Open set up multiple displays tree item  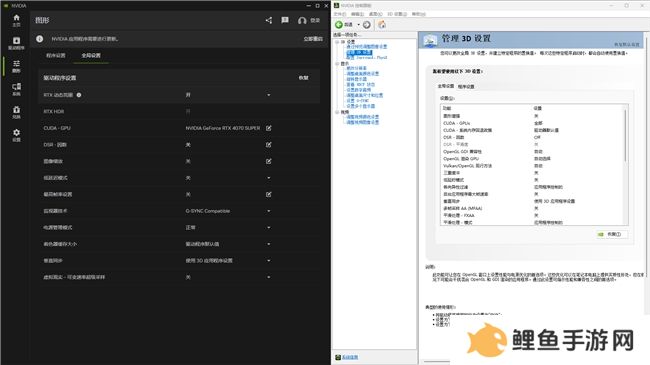361,106
